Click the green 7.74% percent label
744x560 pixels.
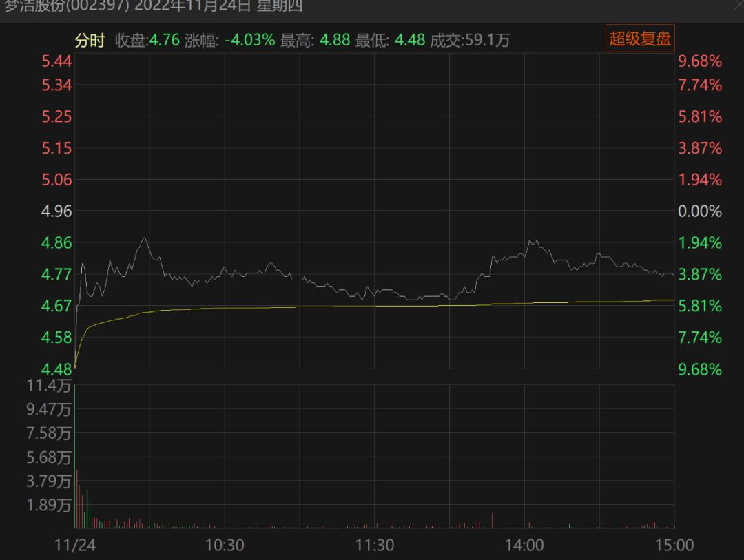[700, 338]
